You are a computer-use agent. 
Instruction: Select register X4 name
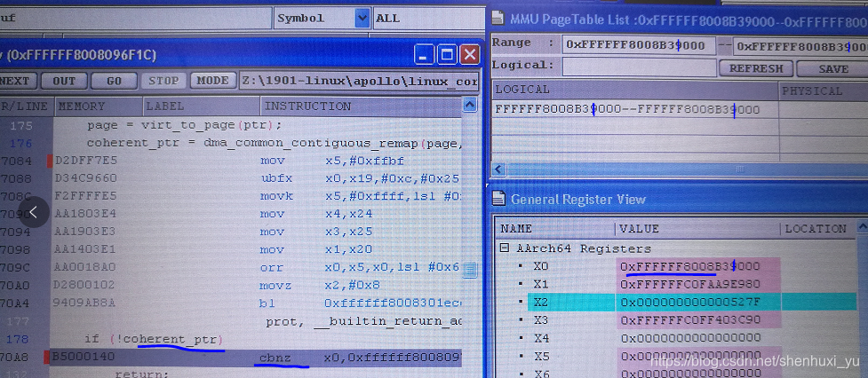[x=540, y=338]
